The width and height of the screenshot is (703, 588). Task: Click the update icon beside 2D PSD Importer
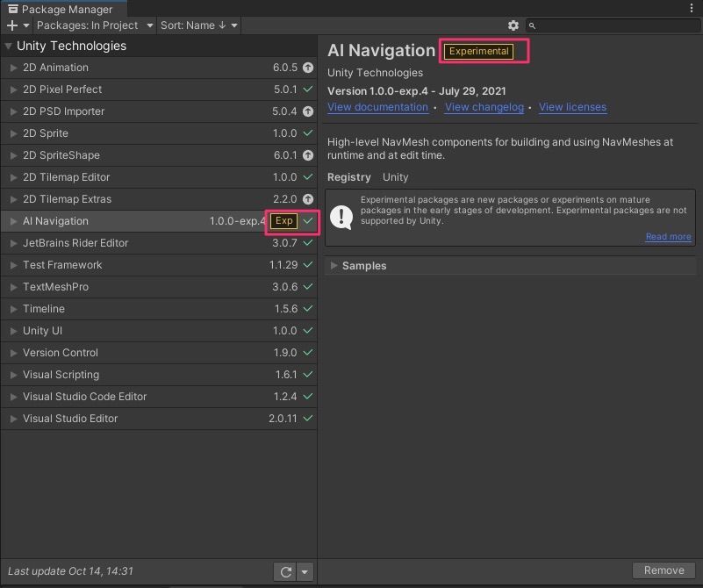coord(307,111)
